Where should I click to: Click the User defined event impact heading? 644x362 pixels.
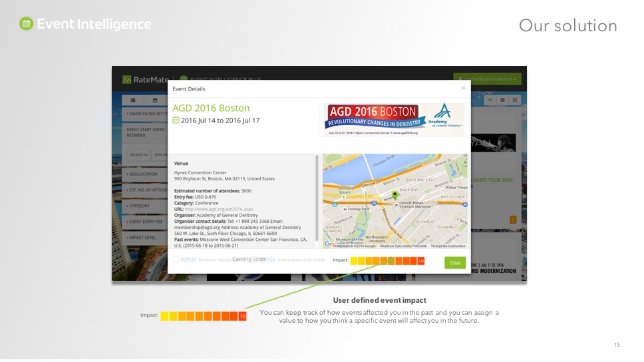[379, 300]
